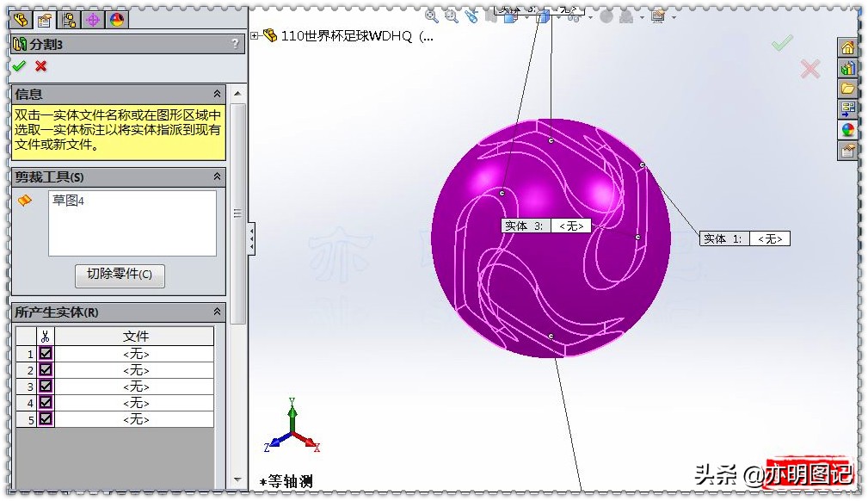
Task: Collapse the 信息 message section
Action: (x=218, y=94)
